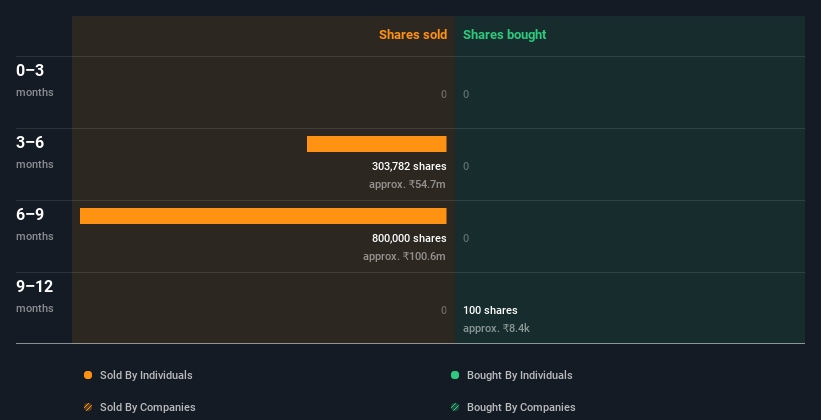This screenshot has width=821, height=420.
Task: Click the striped Sold By Companies legend icon
Action: point(88,407)
